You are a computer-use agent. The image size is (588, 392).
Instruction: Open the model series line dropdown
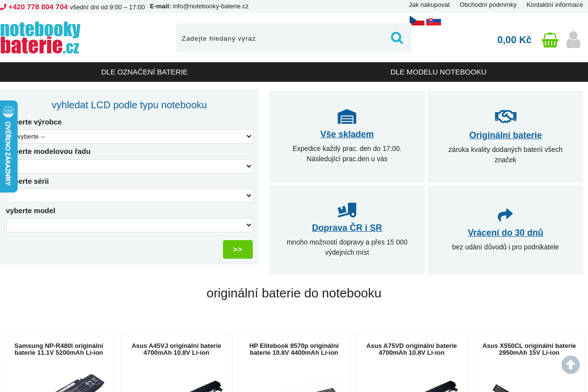(x=130, y=166)
